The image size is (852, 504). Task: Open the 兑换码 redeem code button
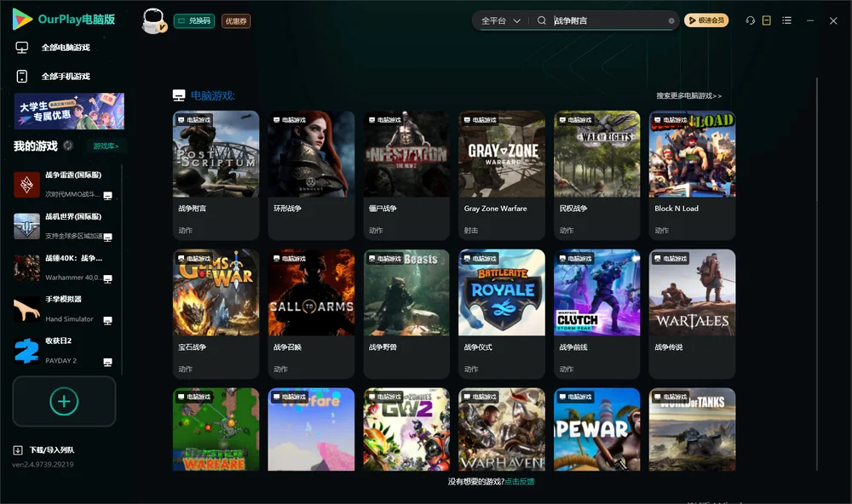click(194, 20)
